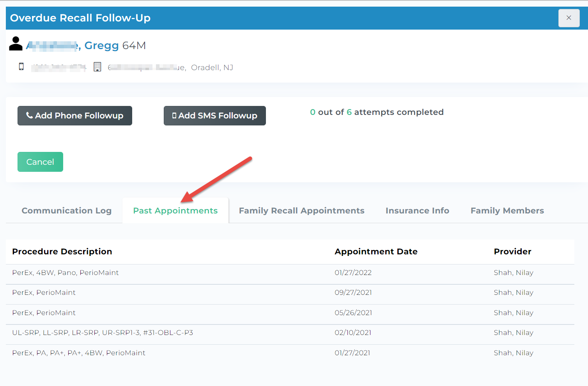Click the mobile phone icon beside number
This screenshot has width=588, height=386.
[x=21, y=67]
